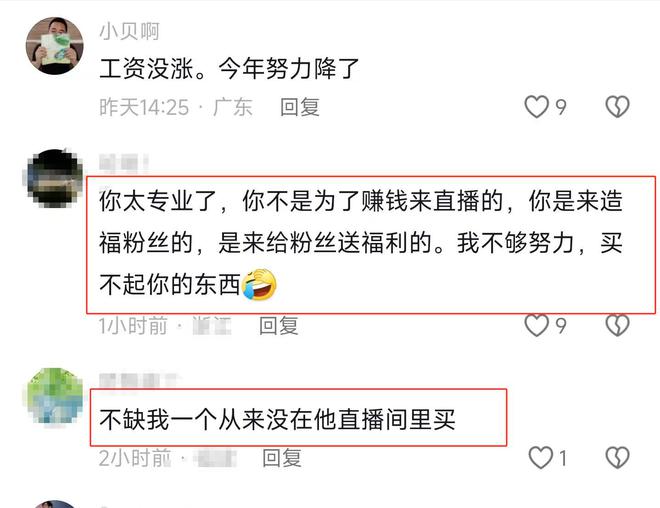This screenshot has height=508, width=660.
Task: Dislike the comment 不缺我一个从来没在他直播间里买
Action: (617, 457)
